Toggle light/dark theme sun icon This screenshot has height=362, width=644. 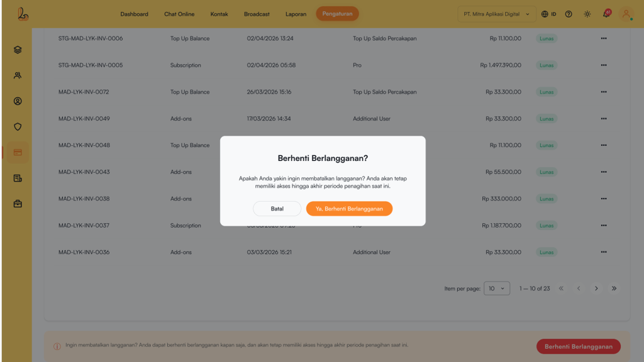(x=587, y=14)
